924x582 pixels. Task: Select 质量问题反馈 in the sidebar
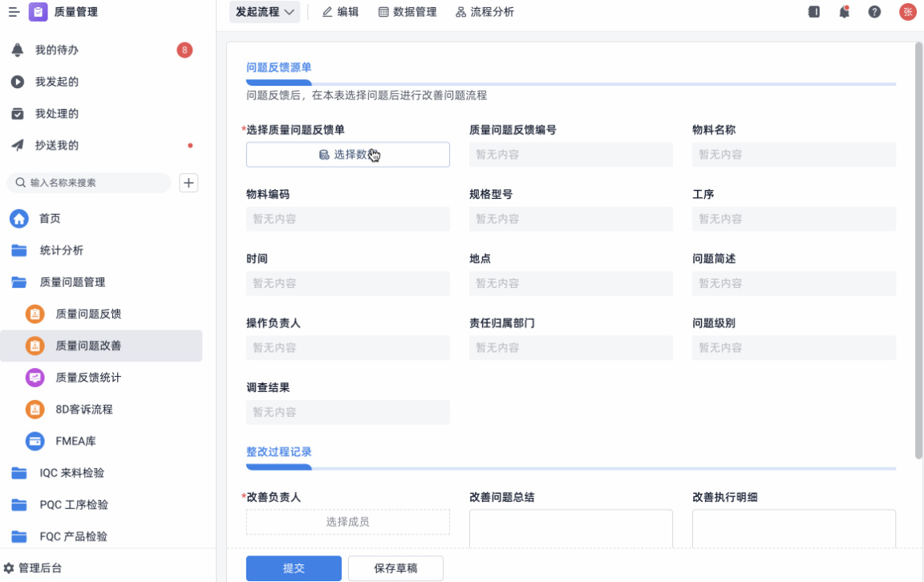(88, 314)
